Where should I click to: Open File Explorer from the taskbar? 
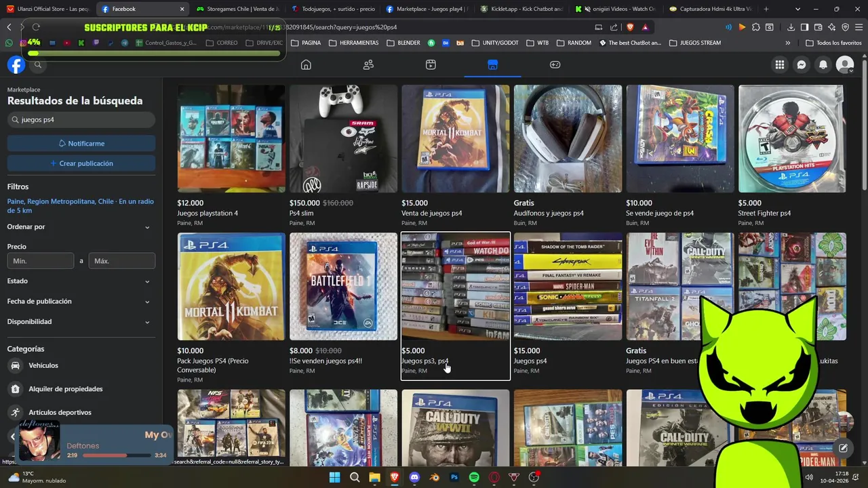tap(374, 477)
